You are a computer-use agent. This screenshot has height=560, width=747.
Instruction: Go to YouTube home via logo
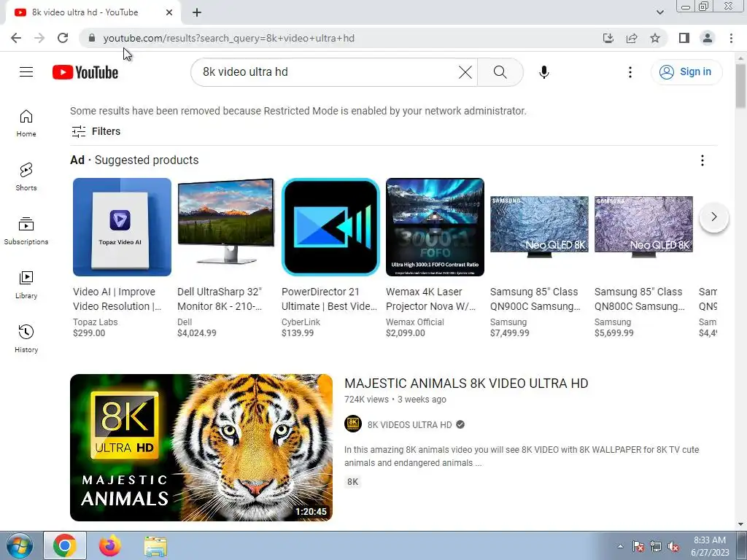pyautogui.click(x=85, y=72)
